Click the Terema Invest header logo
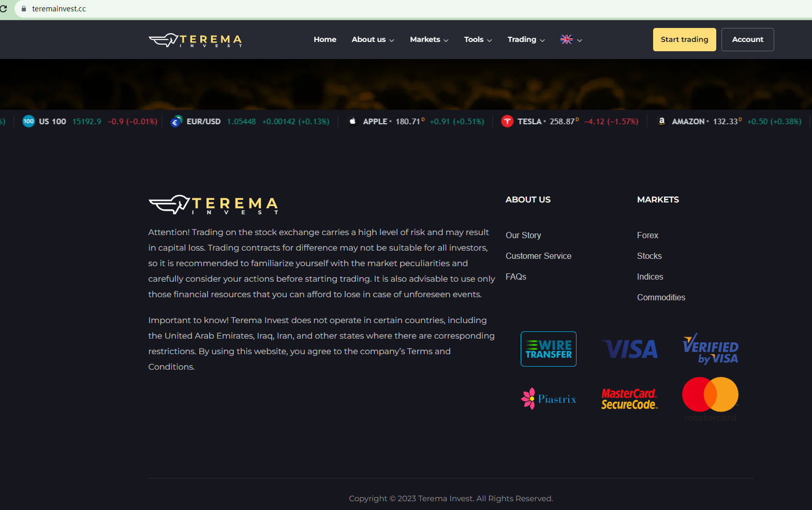The width and height of the screenshot is (812, 510). pos(195,40)
